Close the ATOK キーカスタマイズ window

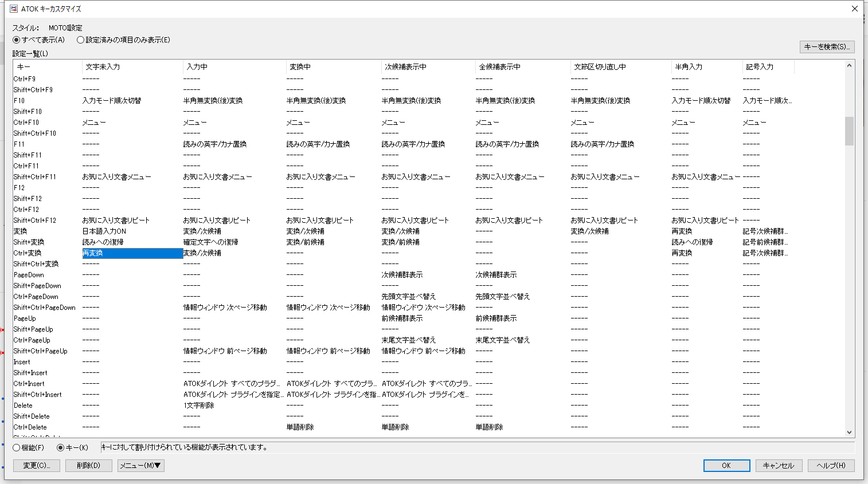coord(854,9)
